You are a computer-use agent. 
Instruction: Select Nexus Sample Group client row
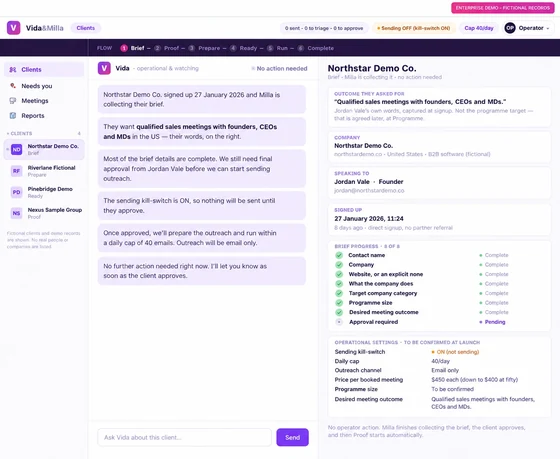[x=44, y=213]
